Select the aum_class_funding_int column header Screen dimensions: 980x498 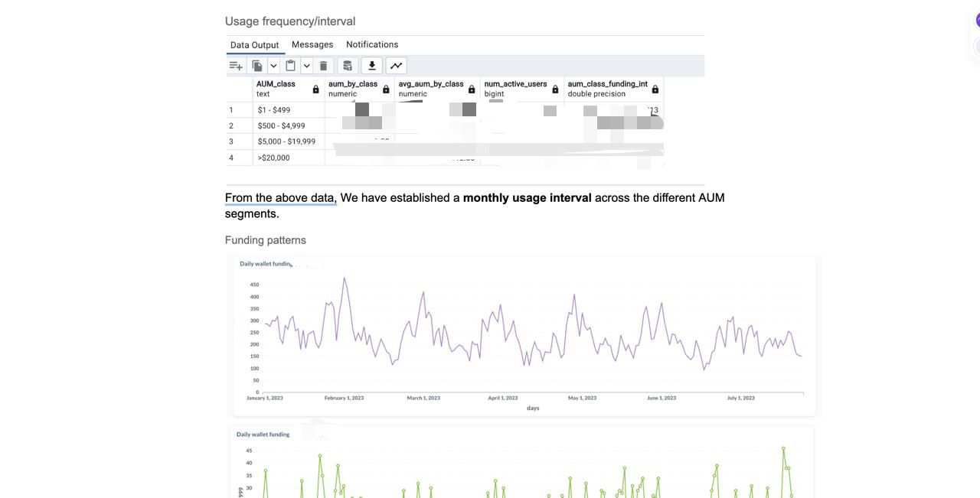pos(614,89)
